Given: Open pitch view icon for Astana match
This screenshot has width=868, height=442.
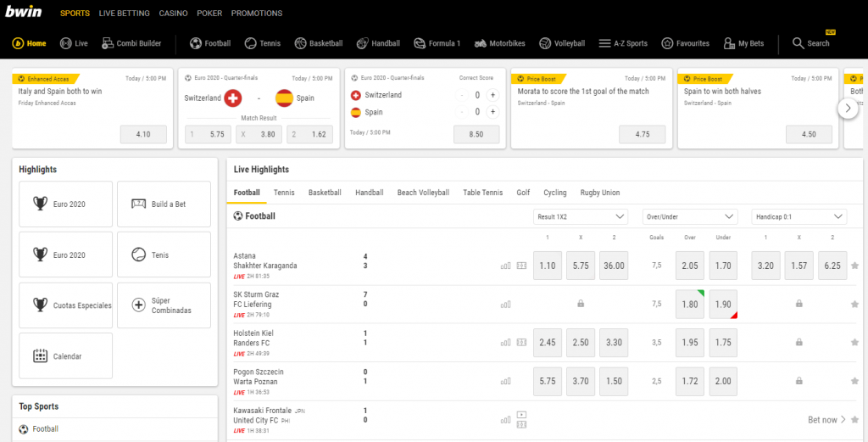Looking at the screenshot, I should pos(521,266).
